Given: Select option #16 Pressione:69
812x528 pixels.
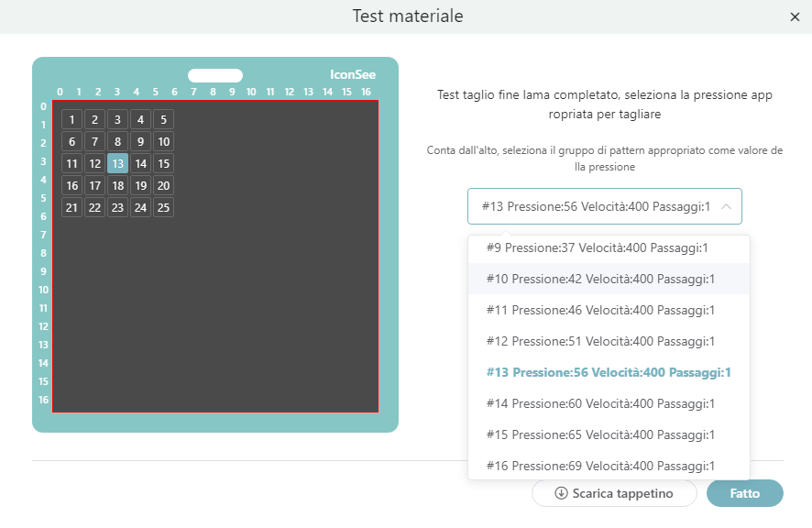Looking at the screenshot, I should coord(599,466).
